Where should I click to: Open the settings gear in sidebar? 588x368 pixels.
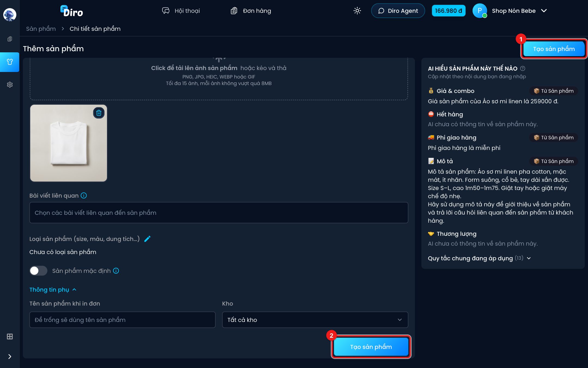10,85
